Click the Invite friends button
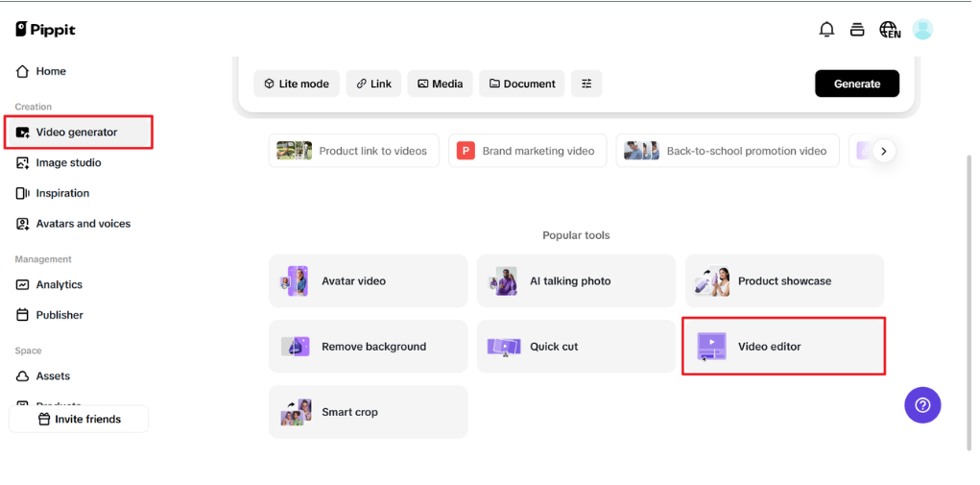The image size is (980, 485). click(x=79, y=419)
